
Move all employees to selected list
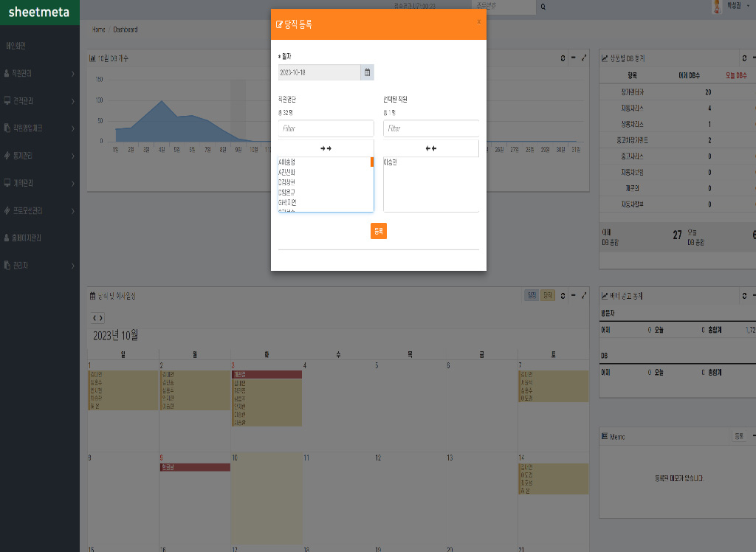tap(326, 148)
